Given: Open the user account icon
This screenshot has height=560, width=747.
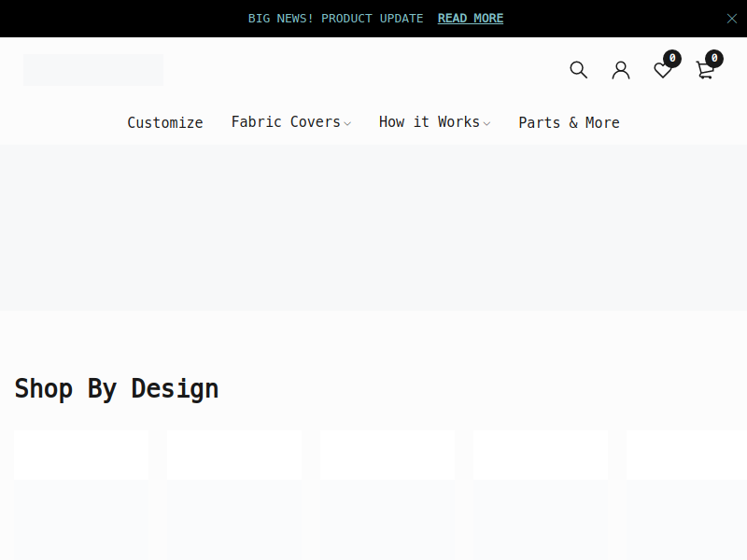Looking at the screenshot, I should tap(621, 70).
